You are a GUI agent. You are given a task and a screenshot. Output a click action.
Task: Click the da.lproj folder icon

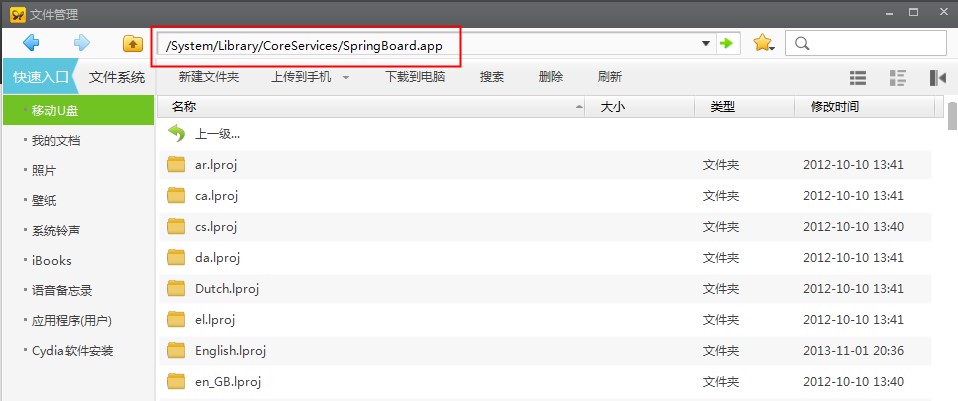(x=176, y=257)
